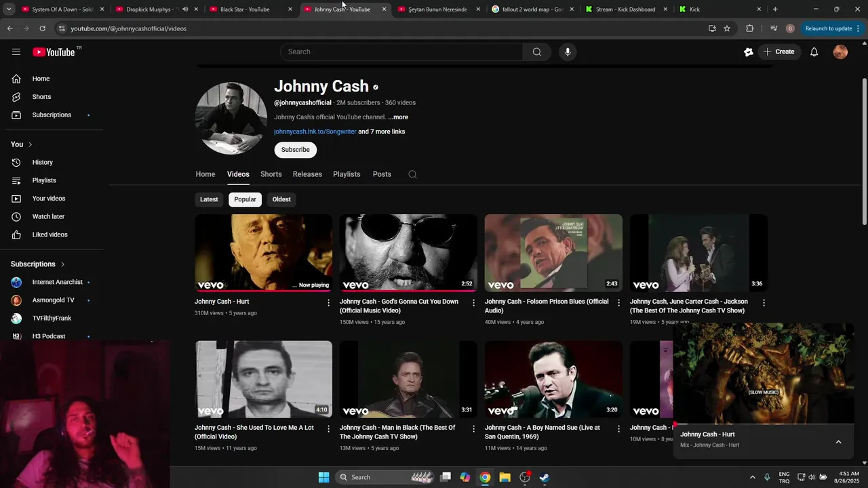868x488 pixels.
Task: Select the Popular sort chip
Action: tap(245, 199)
